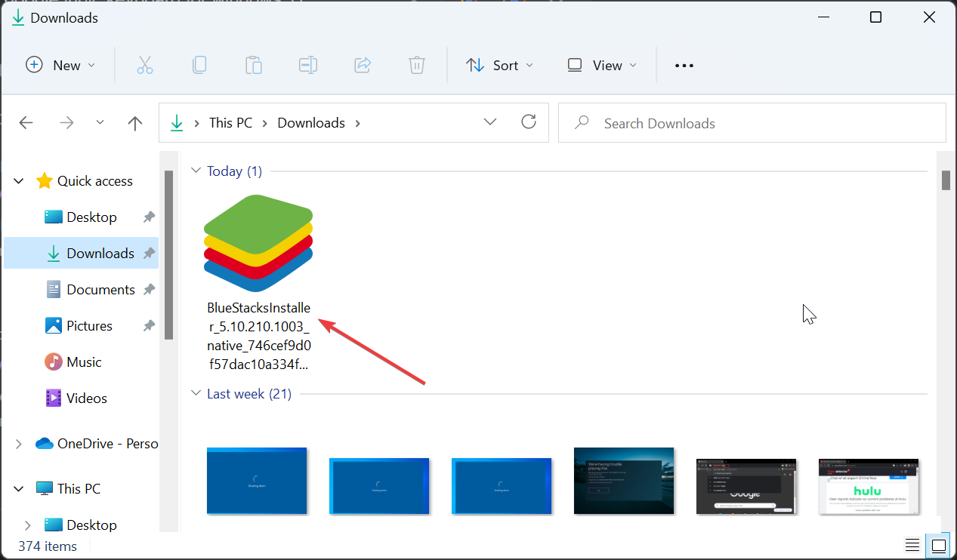The width and height of the screenshot is (957, 560).
Task: Refresh the Downloads folder view
Action: (x=529, y=122)
